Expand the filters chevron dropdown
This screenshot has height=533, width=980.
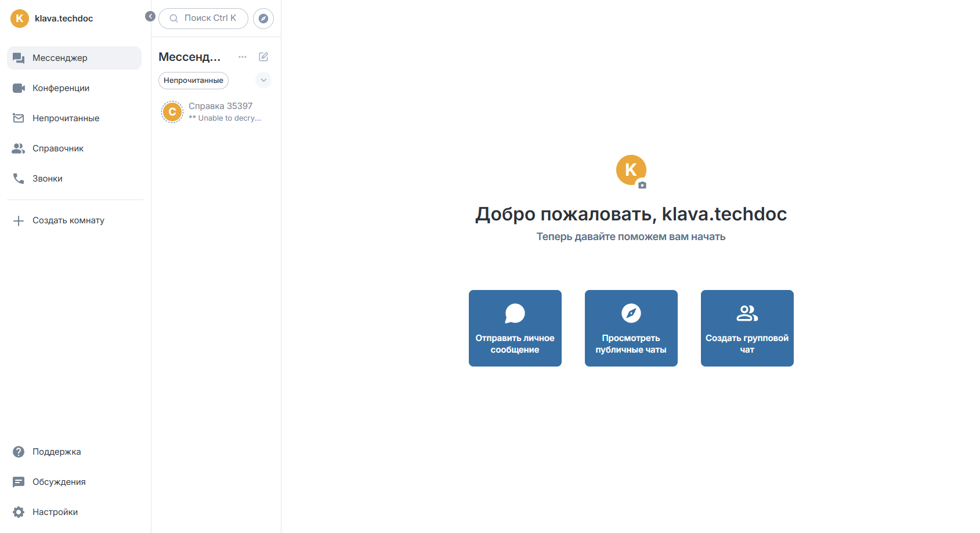coord(263,80)
